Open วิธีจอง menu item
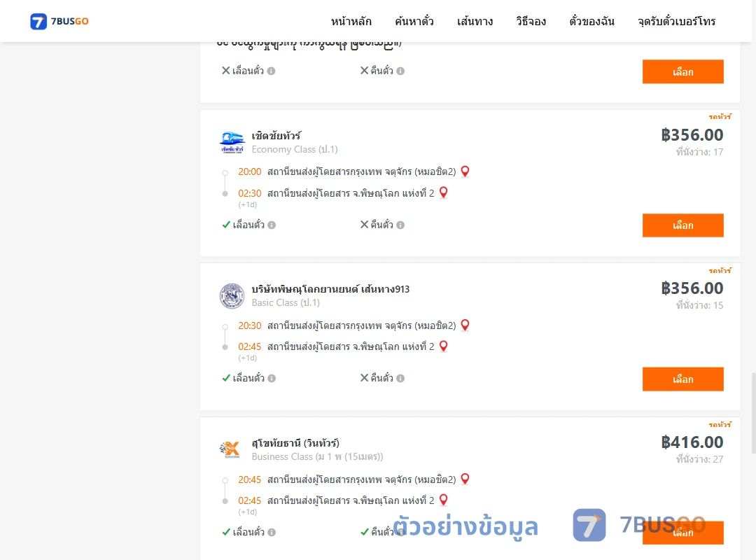The height and width of the screenshot is (560, 756). tap(531, 21)
